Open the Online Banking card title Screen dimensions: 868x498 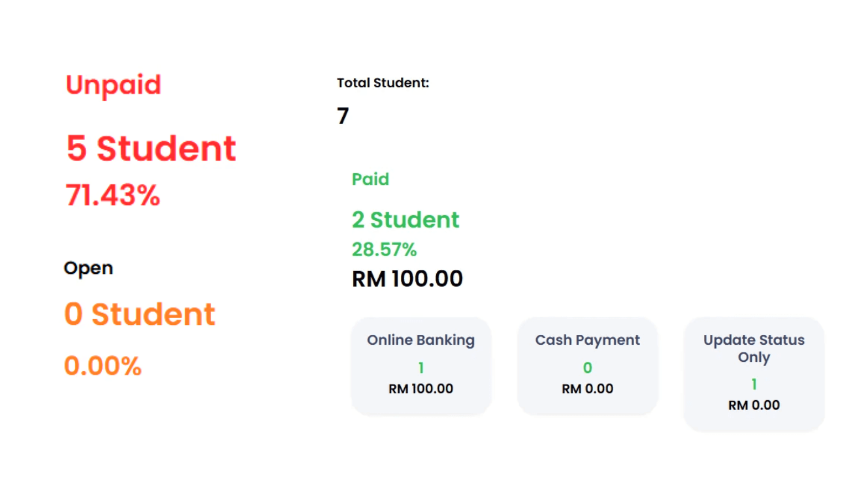pyautogui.click(x=421, y=340)
